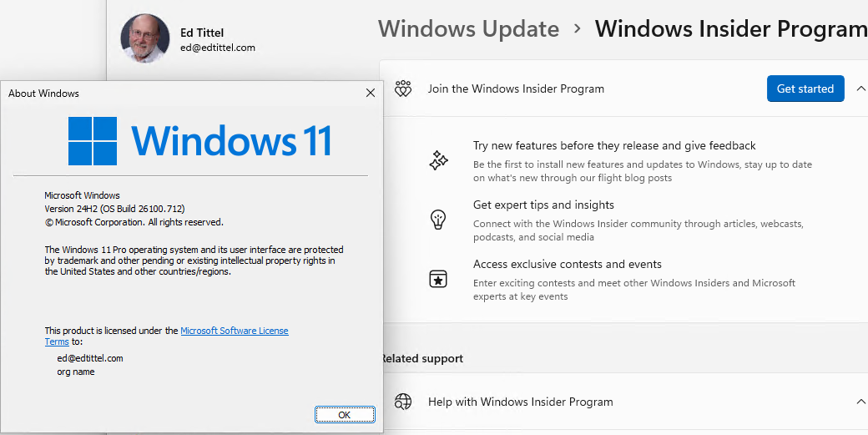Close the About Windows dialog
Image resolution: width=868 pixels, height=435 pixels.
tap(371, 93)
